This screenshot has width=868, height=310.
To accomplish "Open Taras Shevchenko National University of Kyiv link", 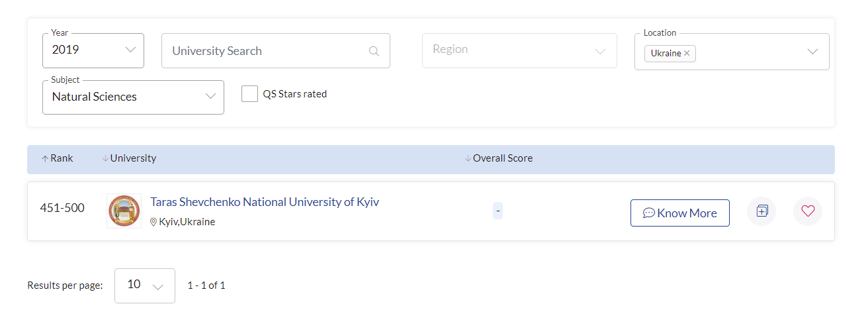I will tap(265, 202).
